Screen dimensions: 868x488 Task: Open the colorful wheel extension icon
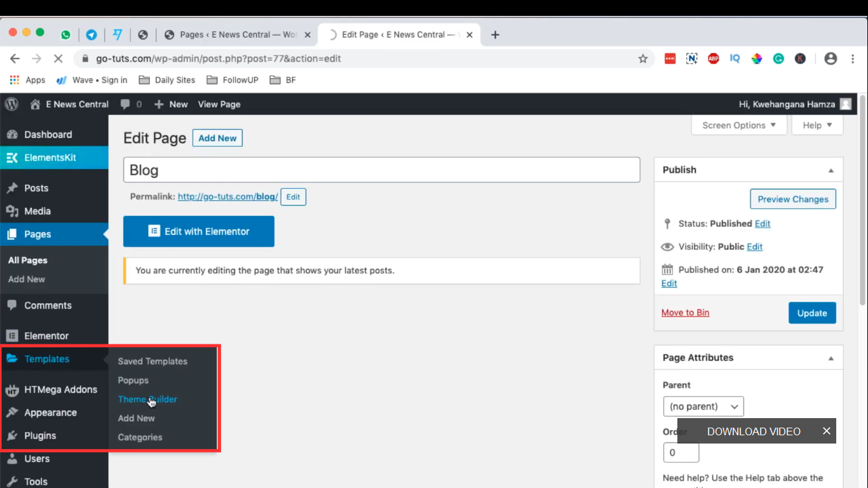757,58
